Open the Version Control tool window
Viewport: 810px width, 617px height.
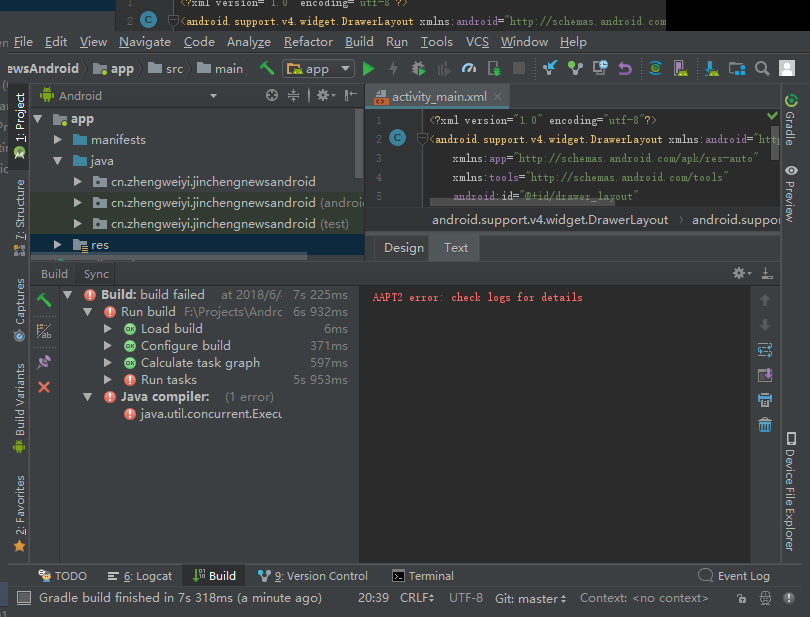coord(313,576)
